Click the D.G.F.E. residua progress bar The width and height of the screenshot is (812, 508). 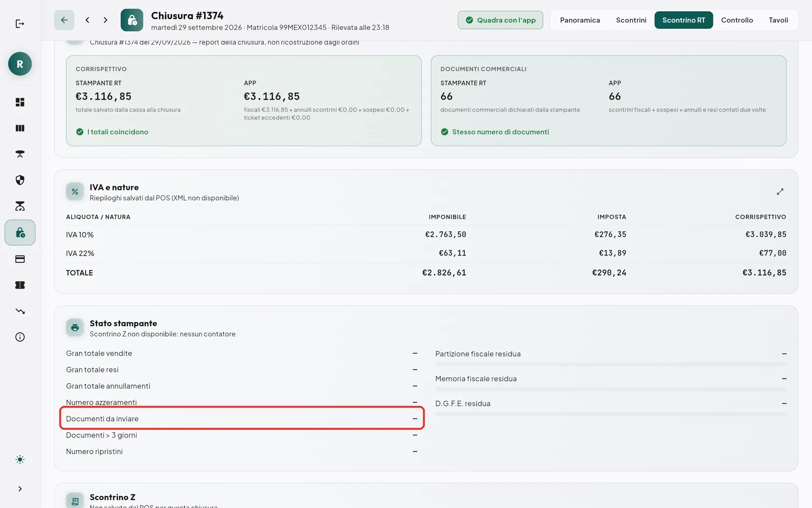611,414
